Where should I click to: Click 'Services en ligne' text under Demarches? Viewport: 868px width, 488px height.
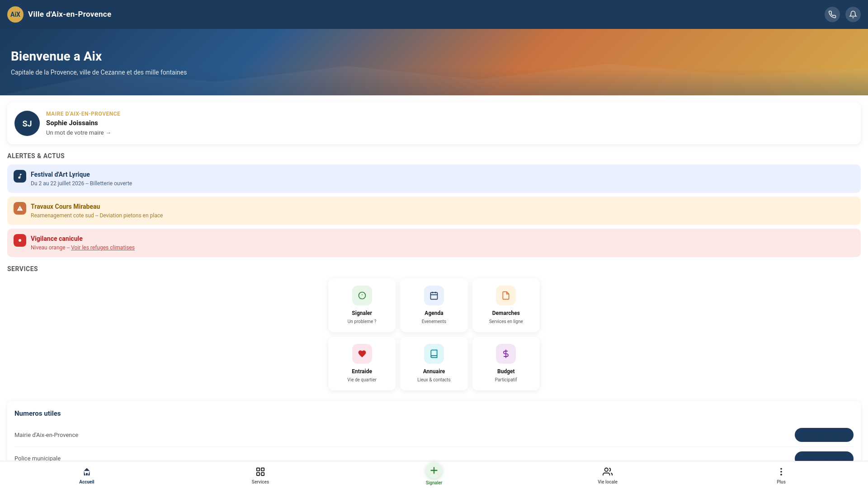coord(506,322)
